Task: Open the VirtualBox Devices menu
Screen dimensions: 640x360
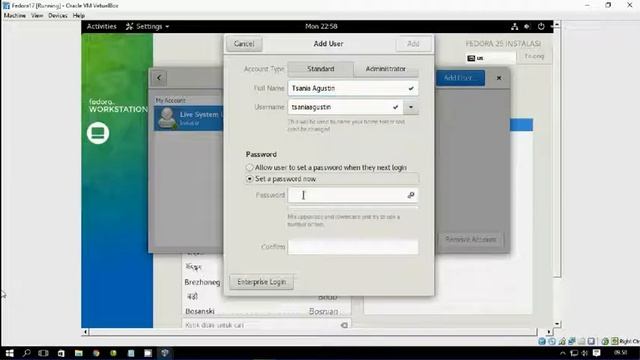Action: click(x=58, y=16)
